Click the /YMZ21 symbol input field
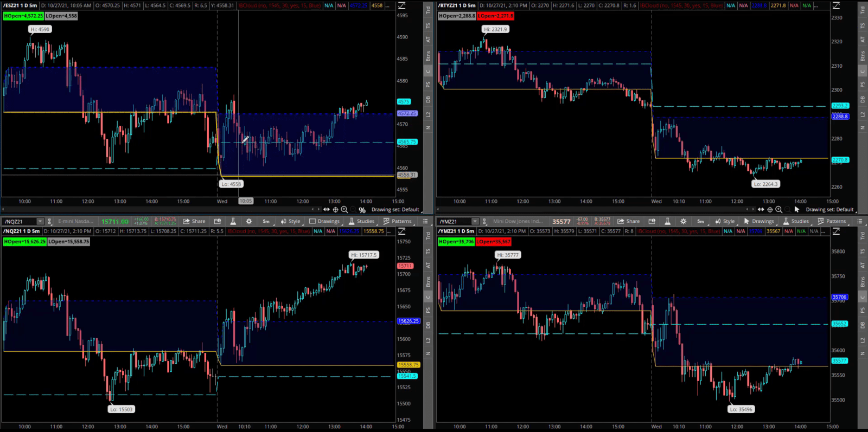868x432 pixels. point(454,221)
